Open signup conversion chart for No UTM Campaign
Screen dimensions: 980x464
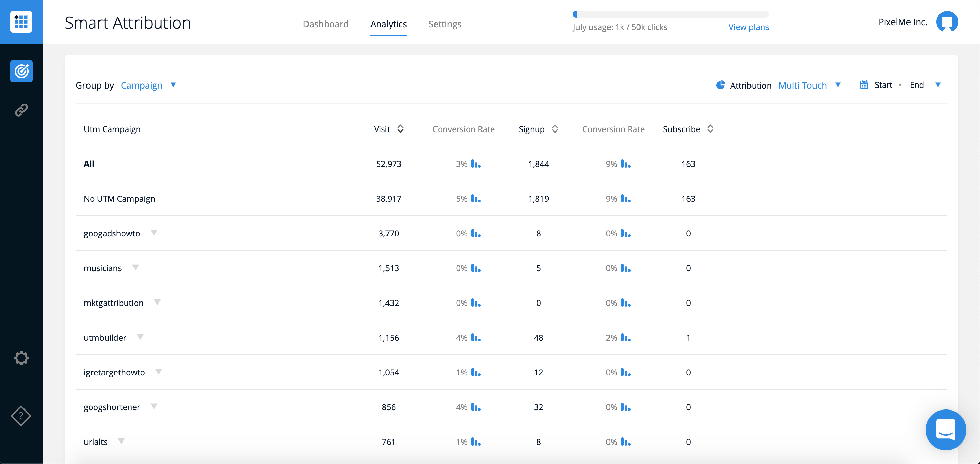click(626, 198)
